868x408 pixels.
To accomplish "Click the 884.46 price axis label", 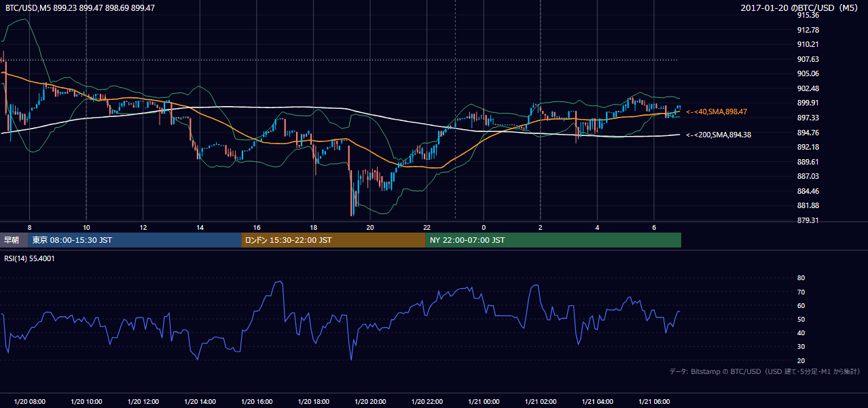I will [808, 191].
